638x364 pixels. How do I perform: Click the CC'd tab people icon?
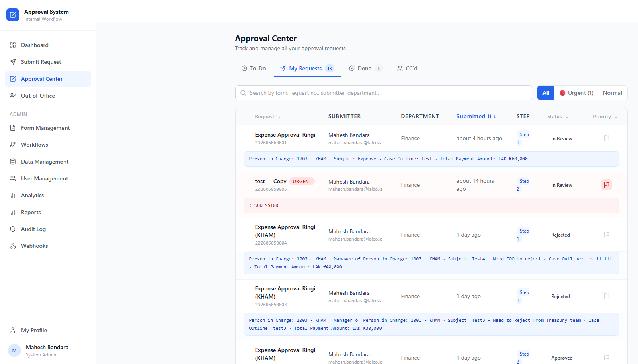pyautogui.click(x=400, y=68)
